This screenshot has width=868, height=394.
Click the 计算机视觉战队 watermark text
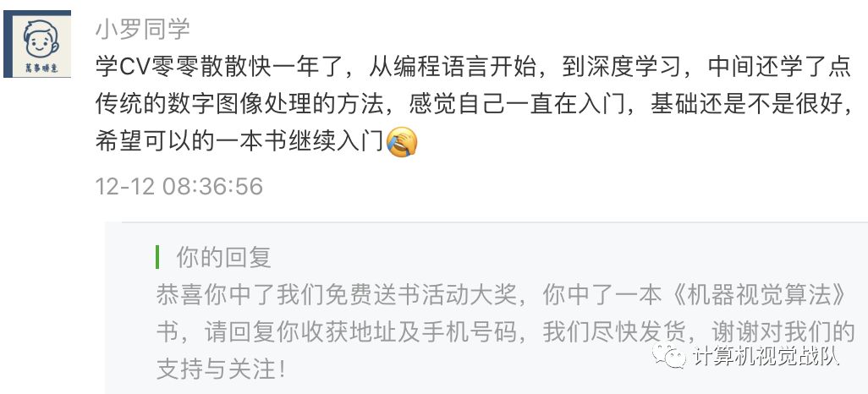(766, 355)
